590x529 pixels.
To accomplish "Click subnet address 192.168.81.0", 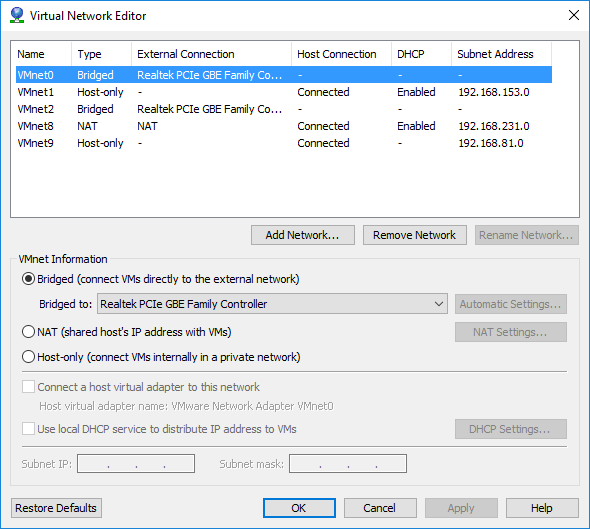I will click(491, 143).
